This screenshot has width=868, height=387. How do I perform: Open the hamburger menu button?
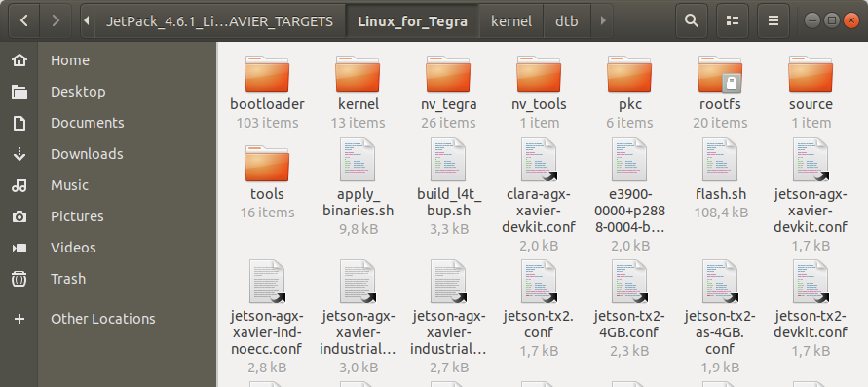pos(774,21)
